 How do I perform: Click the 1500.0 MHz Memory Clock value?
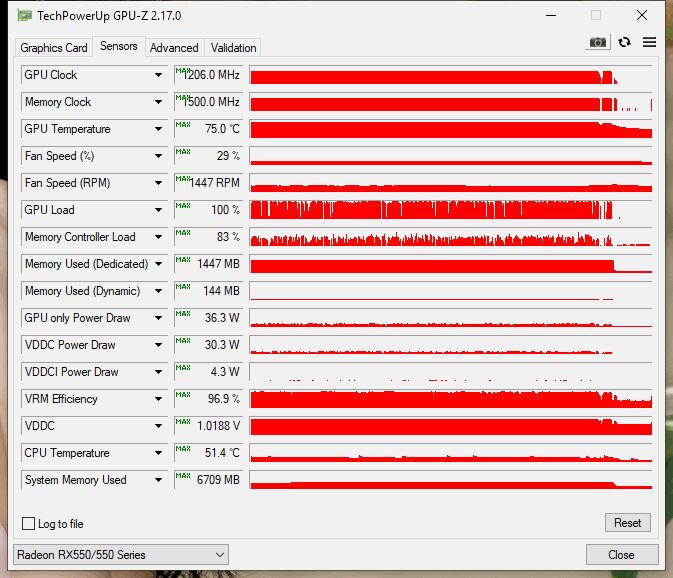click(209, 102)
